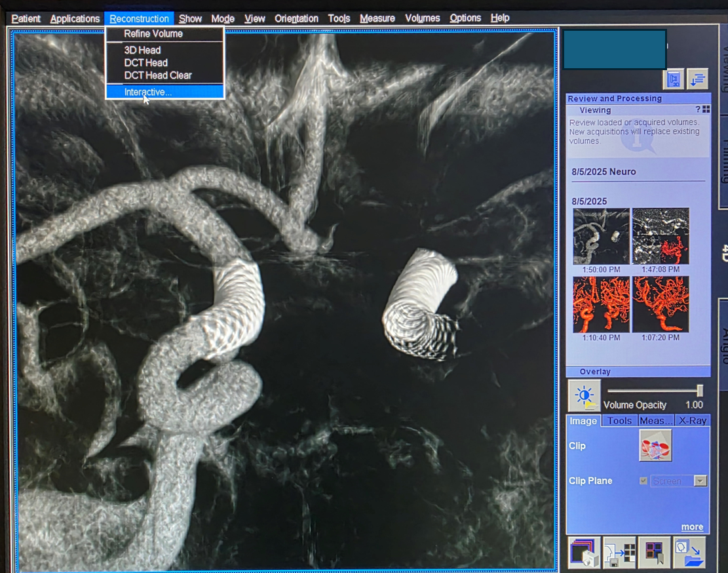
Task: Click the Volume Opacity slider handle
Action: pyautogui.click(x=700, y=391)
